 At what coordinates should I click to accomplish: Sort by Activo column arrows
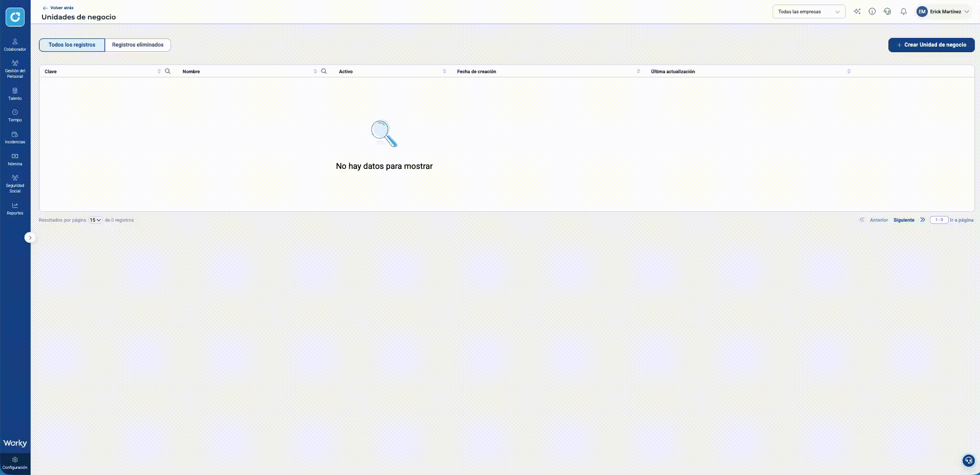pyautogui.click(x=444, y=72)
